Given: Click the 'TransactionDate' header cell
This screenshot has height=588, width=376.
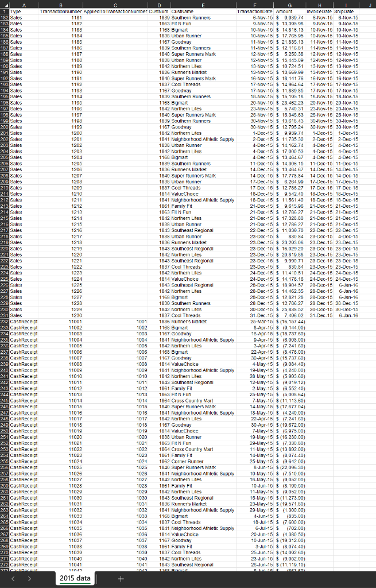Looking at the screenshot, I should [x=255, y=11].
